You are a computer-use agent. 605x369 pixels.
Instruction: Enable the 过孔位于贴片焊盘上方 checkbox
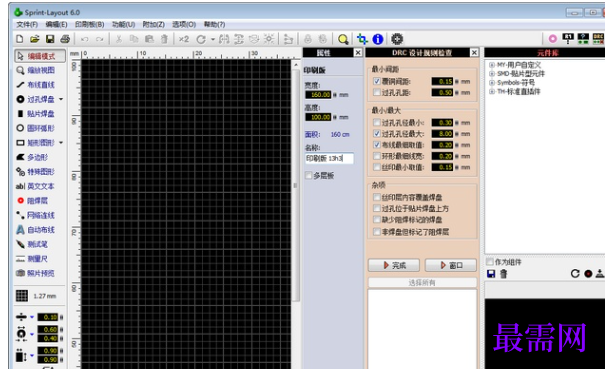[377, 208]
